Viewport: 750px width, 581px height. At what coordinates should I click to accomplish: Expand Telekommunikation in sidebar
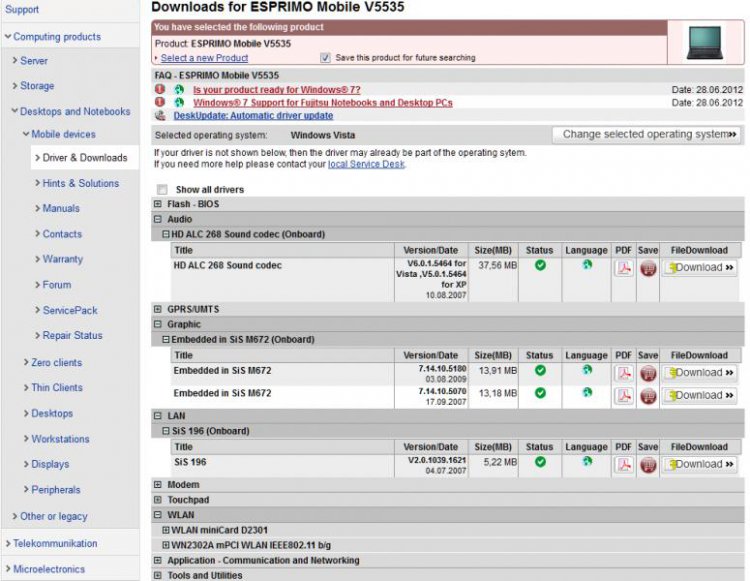(55, 544)
